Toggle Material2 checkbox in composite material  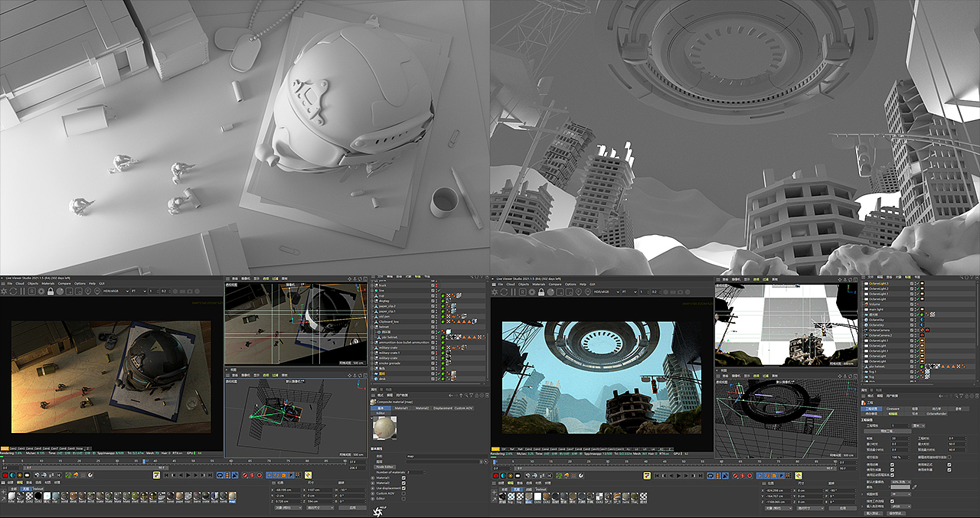click(x=403, y=483)
